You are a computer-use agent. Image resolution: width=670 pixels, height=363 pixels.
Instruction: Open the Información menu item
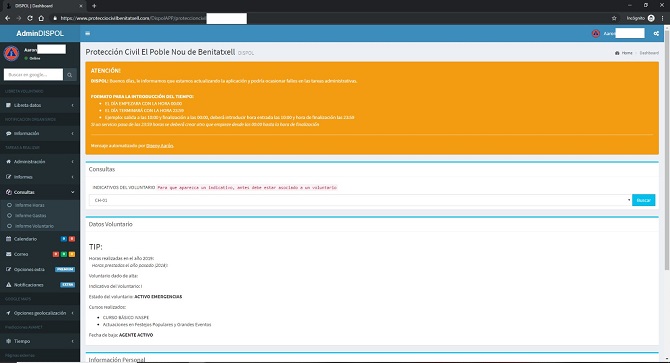click(x=40, y=133)
